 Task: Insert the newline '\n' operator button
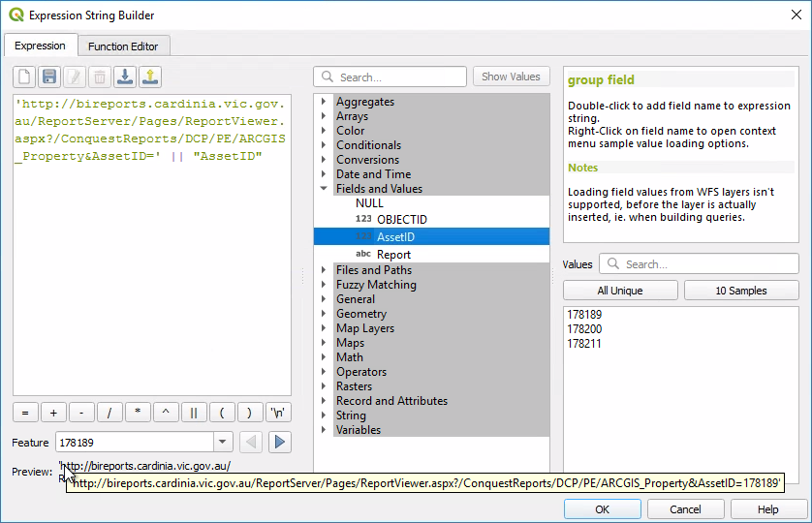[x=278, y=413]
